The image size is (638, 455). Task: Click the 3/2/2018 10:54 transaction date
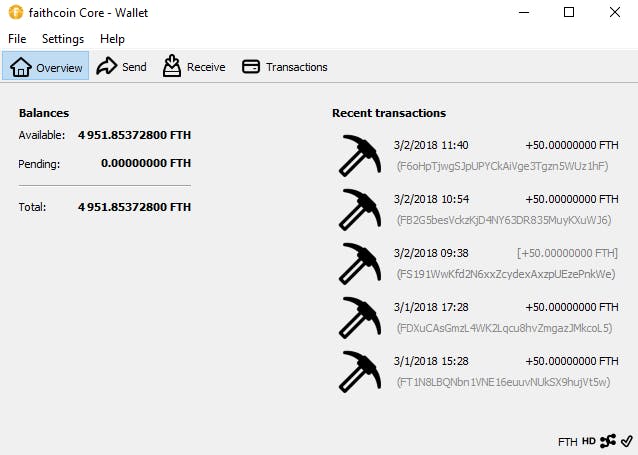pos(431,199)
